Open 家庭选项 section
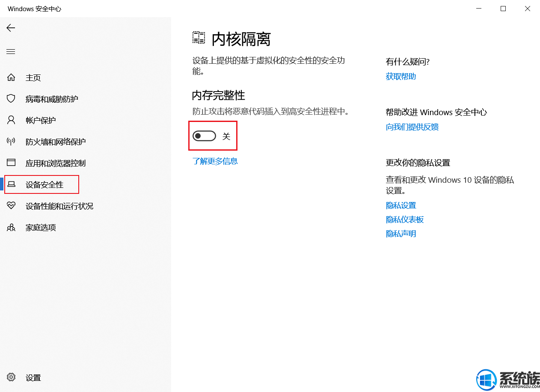 coord(41,227)
